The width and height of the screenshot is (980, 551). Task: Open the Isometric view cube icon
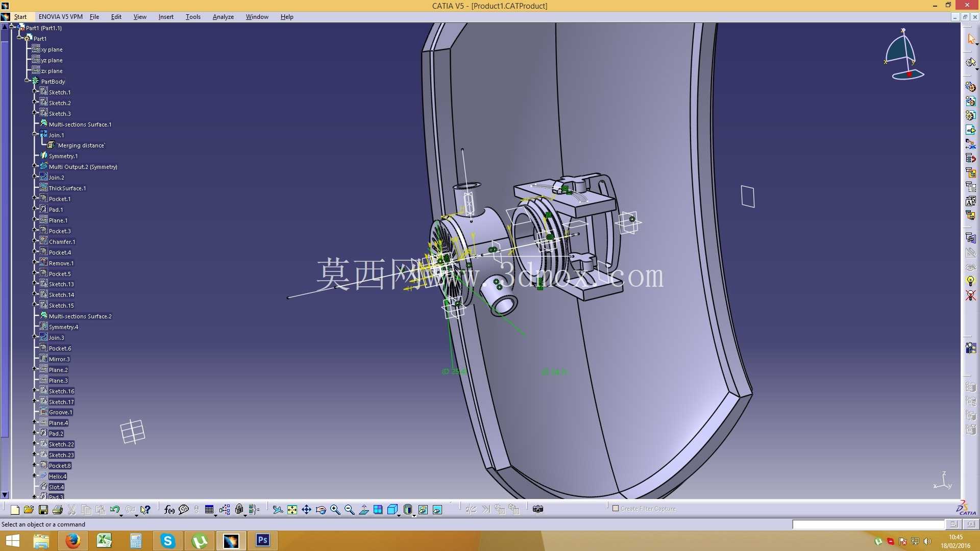(393, 510)
